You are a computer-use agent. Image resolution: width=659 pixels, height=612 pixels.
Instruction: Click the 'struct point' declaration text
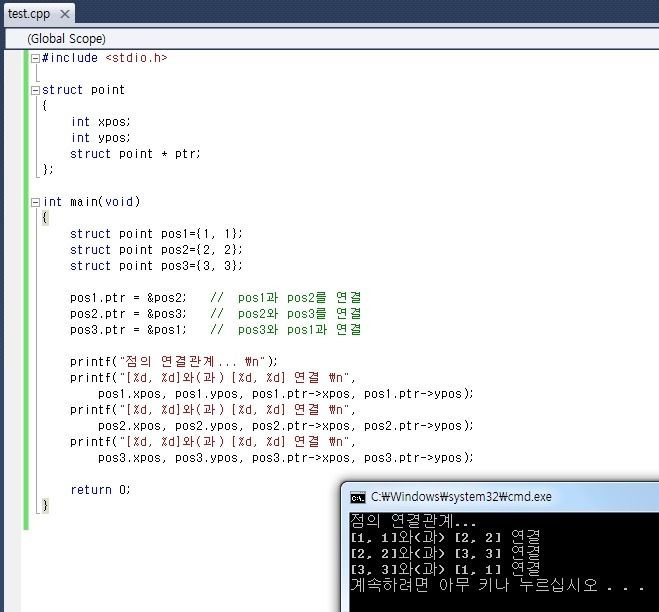coord(83,90)
